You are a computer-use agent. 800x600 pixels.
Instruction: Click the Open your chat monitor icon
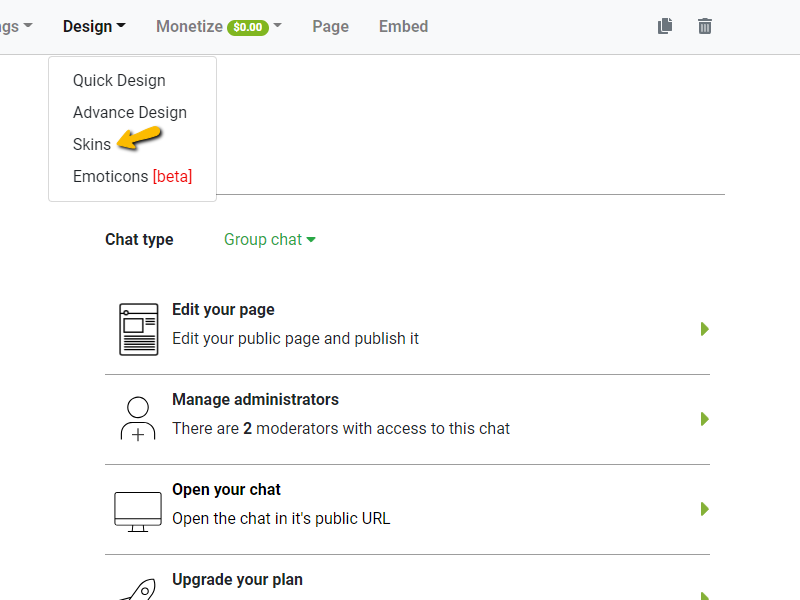[138, 509]
